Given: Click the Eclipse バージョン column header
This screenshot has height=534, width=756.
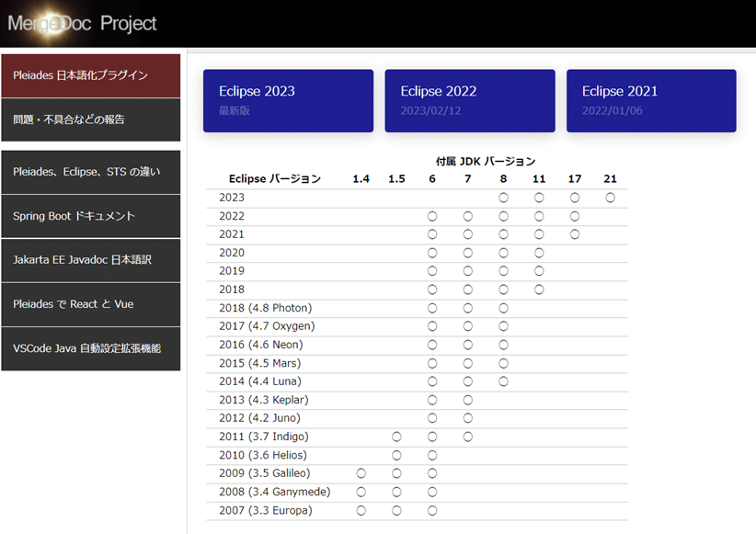Looking at the screenshot, I should [x=275, y=179].
